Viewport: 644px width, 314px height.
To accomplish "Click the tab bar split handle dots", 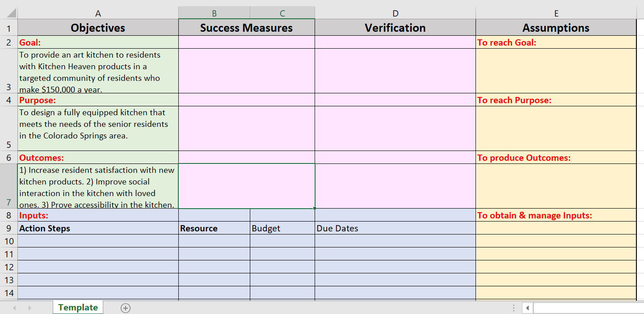I will 514,308.
